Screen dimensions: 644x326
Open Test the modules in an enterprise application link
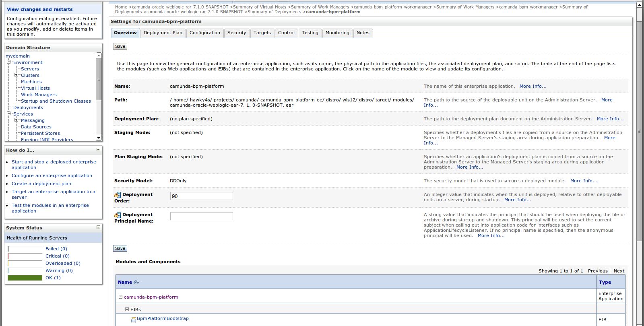tap(50, 208)
